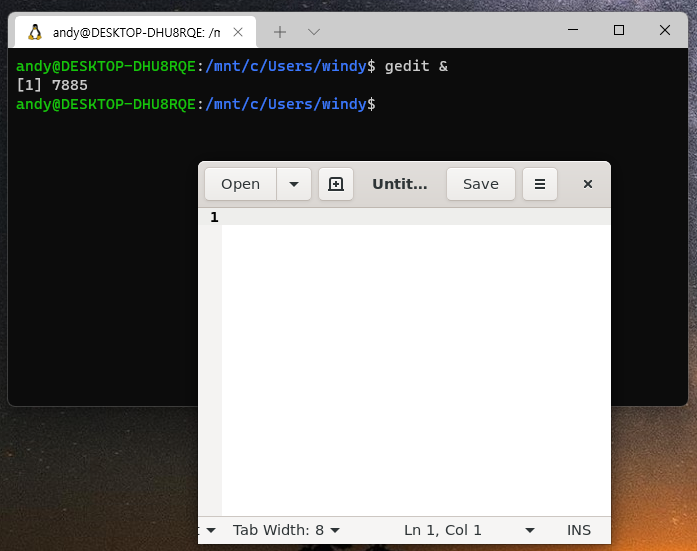Open the Tab Width: 8 dropdown

(x=286, y=530)
